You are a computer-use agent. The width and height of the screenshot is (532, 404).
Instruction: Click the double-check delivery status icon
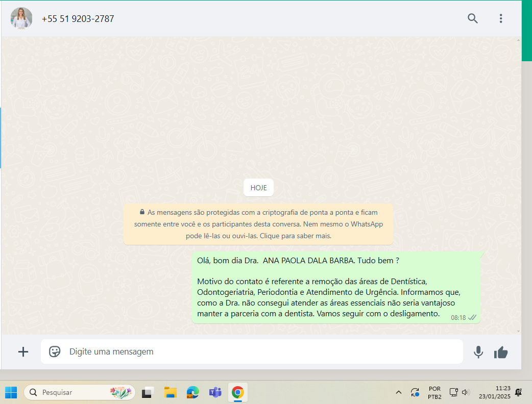472,318
